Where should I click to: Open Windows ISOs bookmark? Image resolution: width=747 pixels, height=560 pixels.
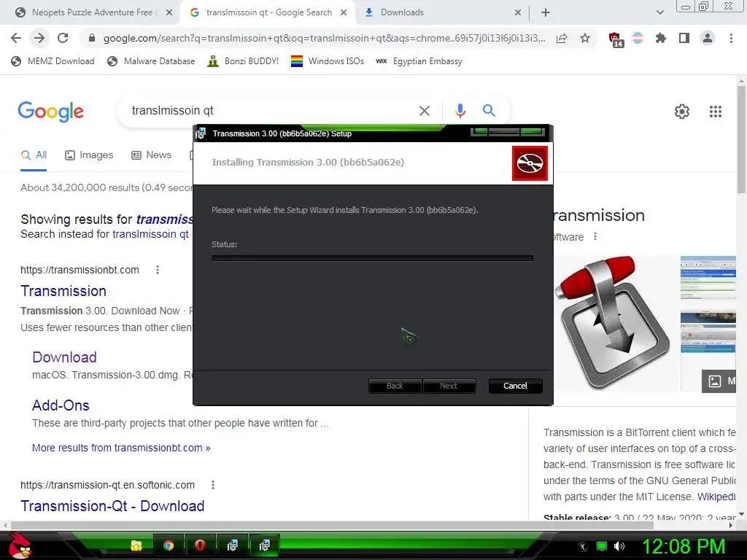[328, 61]
